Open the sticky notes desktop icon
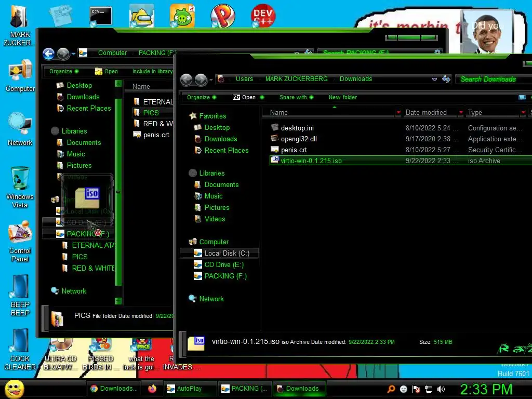This screenshot has height=399, width=532. [60, 16]
